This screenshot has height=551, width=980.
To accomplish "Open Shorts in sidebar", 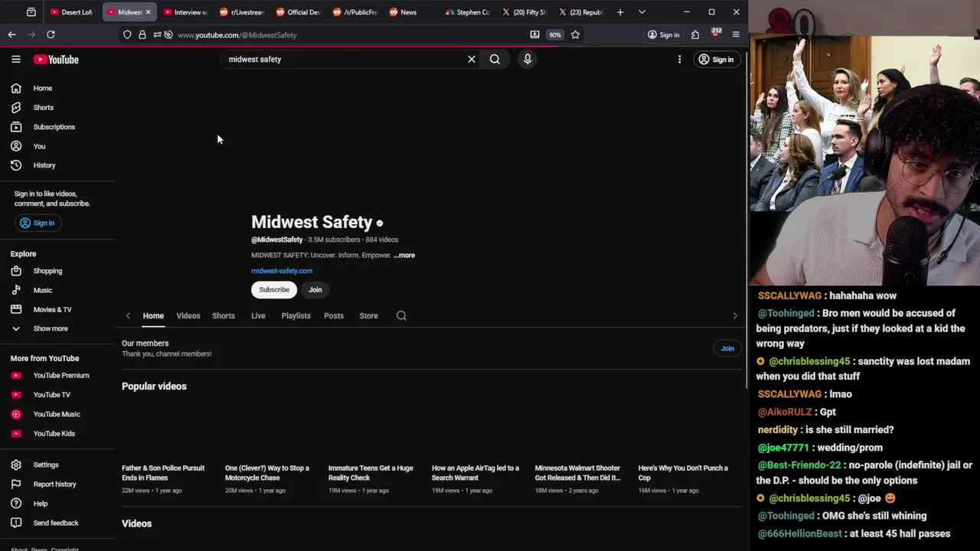I will [x=43, y=107].
